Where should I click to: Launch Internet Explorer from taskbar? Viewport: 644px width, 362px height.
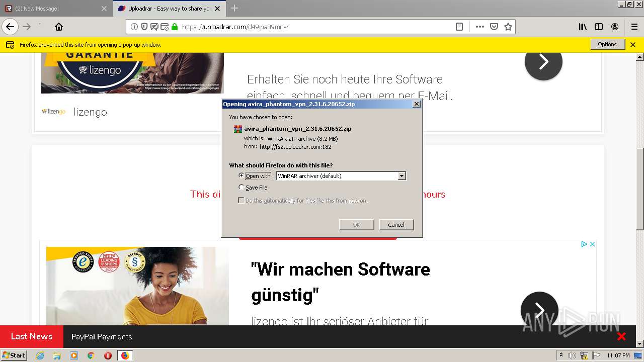40,355
